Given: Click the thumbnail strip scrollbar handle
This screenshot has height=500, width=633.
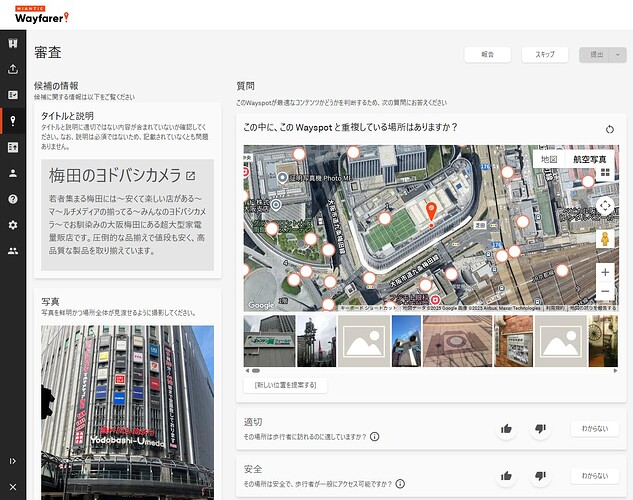Looking at the screenshot, I should click(256, 370).
